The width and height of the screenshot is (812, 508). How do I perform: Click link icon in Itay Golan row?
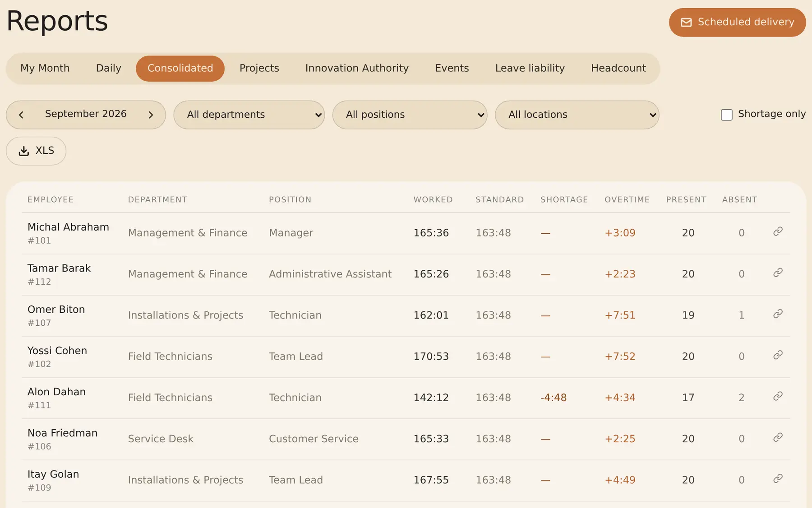pos(778,478)
